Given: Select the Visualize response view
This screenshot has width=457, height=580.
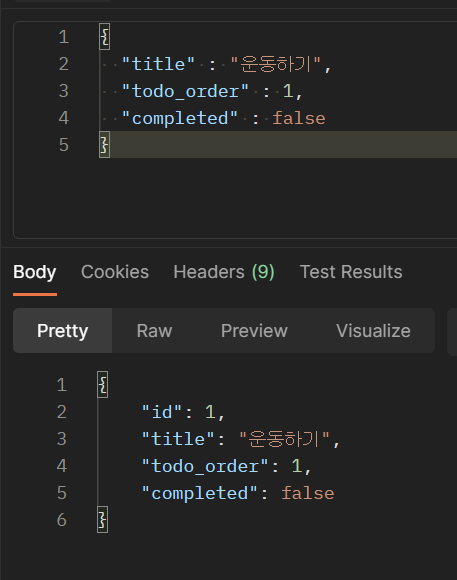Looking at the screenshot, I should click(373, 331).
